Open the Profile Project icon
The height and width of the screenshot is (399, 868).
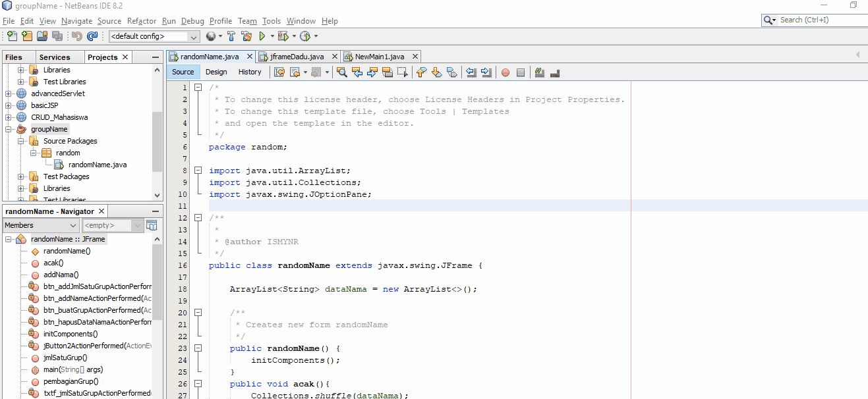(305, 36)
